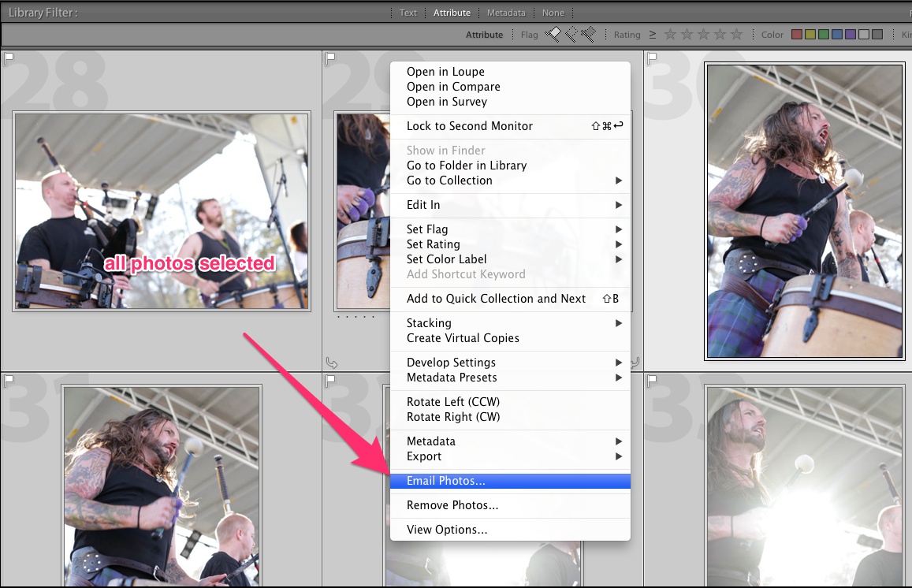Click the rating comparison operator symbol
The height and width of the screenshot is (588, 912).
(x=653, y=35)
